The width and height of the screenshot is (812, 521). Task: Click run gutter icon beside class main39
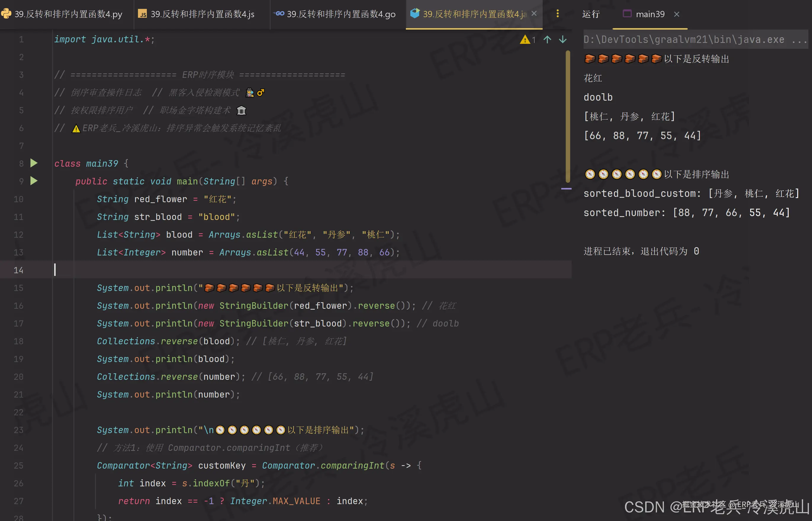34,163
